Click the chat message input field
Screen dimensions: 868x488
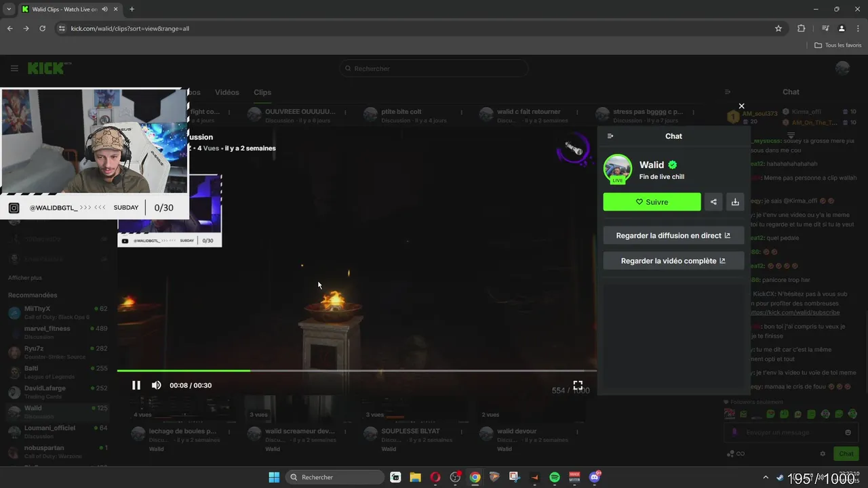click(790, 432)
